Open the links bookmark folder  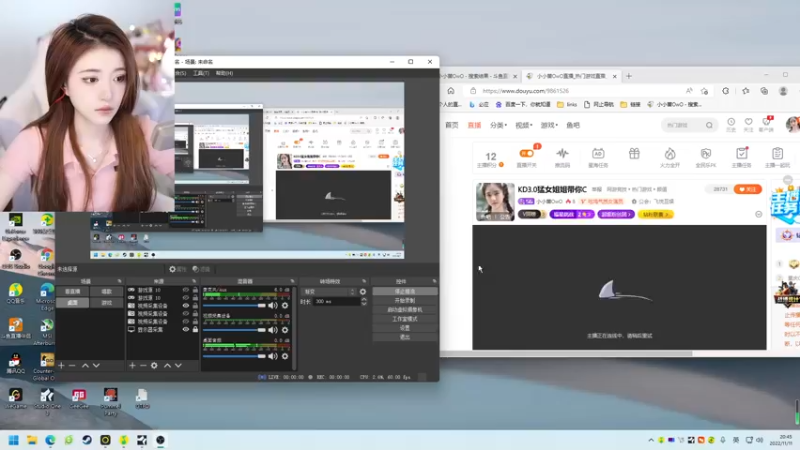tap(567, 105)
